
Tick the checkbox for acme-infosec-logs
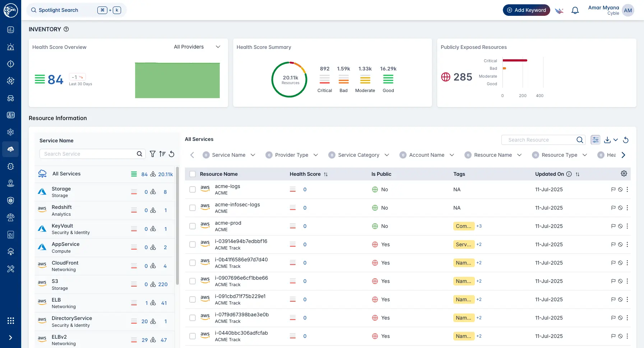[193, 208]
